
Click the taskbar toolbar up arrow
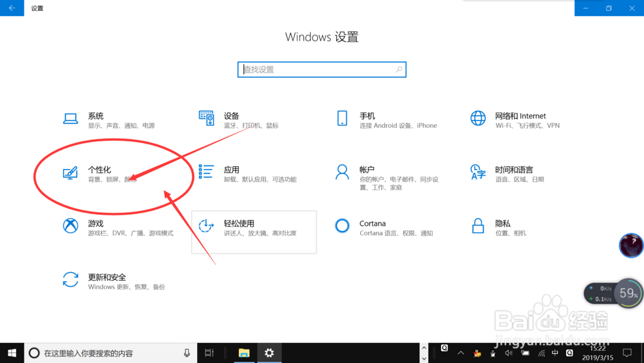424,348
